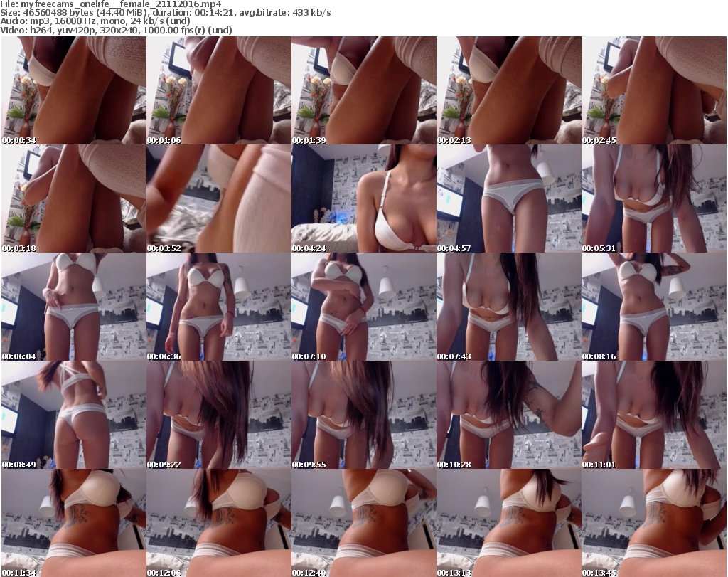Viewport: 728px width, 577px height.
Task: Select the 00:12:06 thumbnail
Action: [x=219, y=523]
